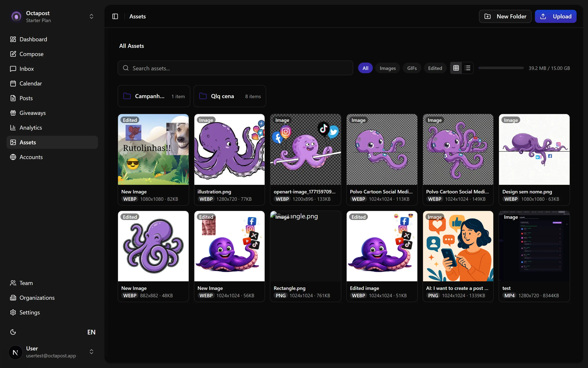Open the Campanh... folder

[154, 96]
